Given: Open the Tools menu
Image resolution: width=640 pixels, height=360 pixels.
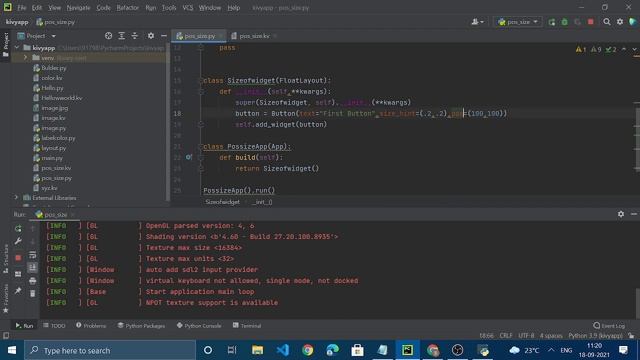Looking at the screenshot, I should pos(169,8).
